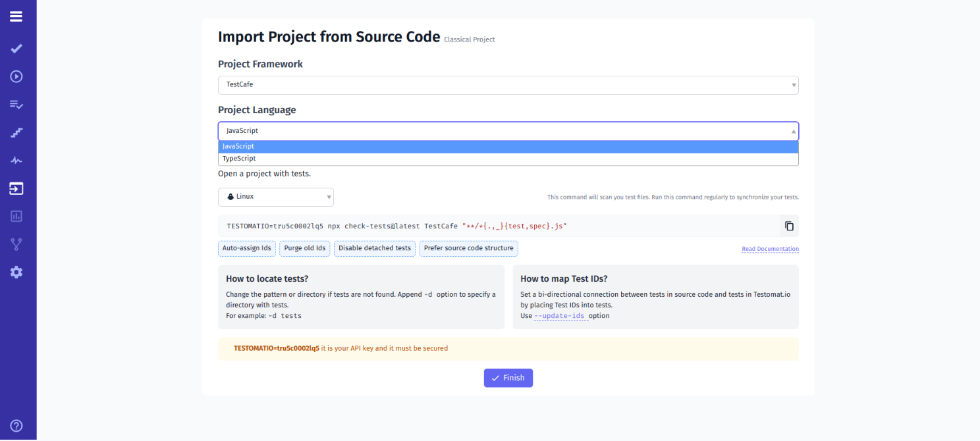Open Runs via the play circle icon
Viewport: 980px width, 441px height.
(x=16, y=76)
